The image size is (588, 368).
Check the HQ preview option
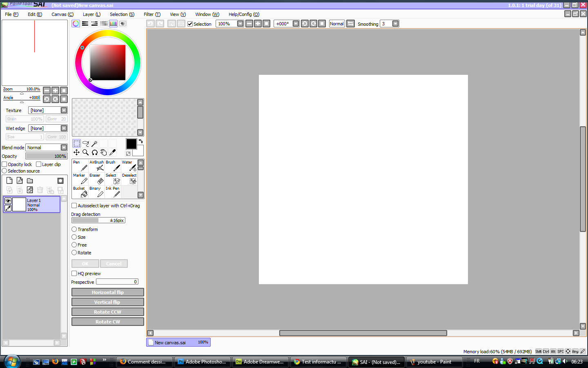(74, 274)
